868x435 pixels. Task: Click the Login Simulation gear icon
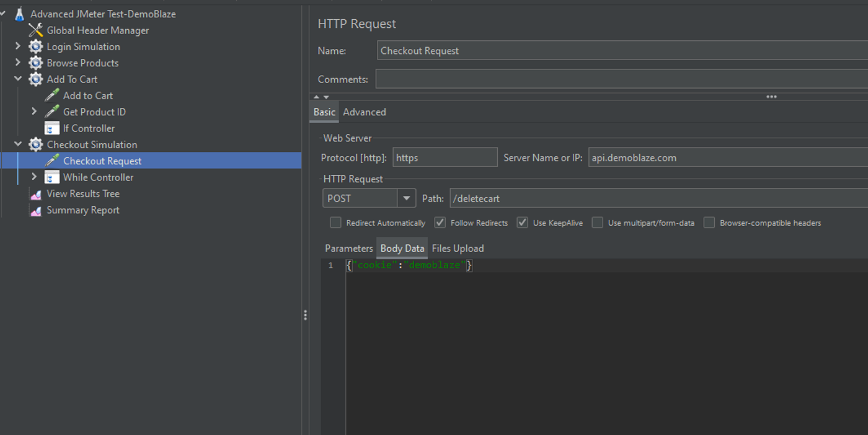tap(36, 47)
